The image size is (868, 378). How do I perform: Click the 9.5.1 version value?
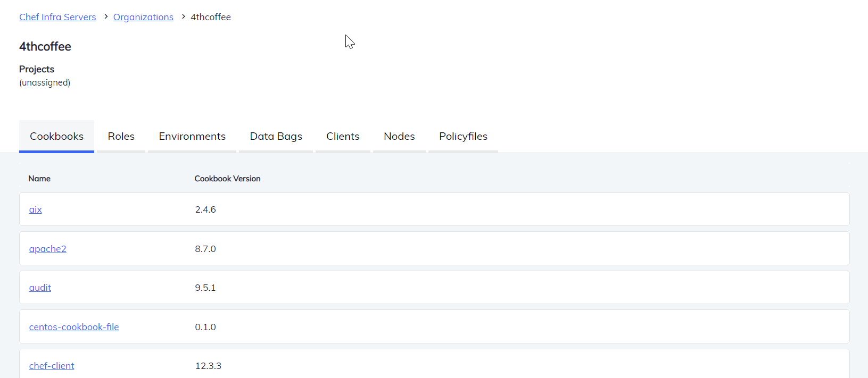pos(205,288)
